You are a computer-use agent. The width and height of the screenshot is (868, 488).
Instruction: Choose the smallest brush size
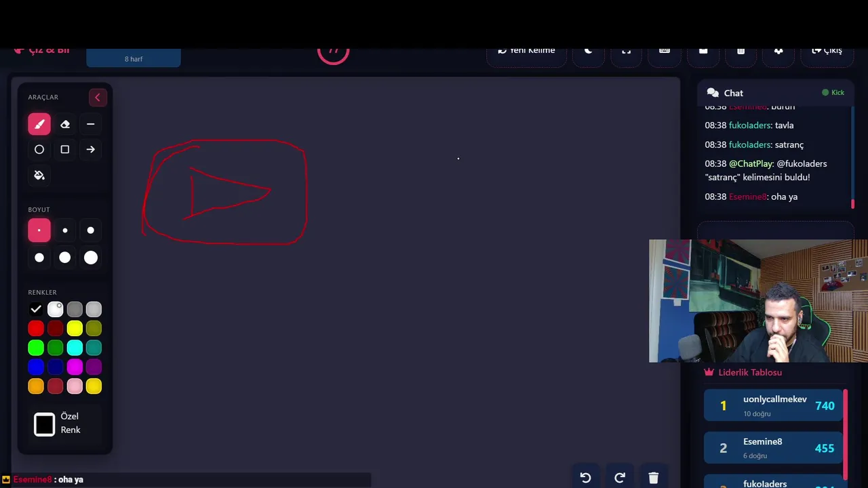(39, 230)
